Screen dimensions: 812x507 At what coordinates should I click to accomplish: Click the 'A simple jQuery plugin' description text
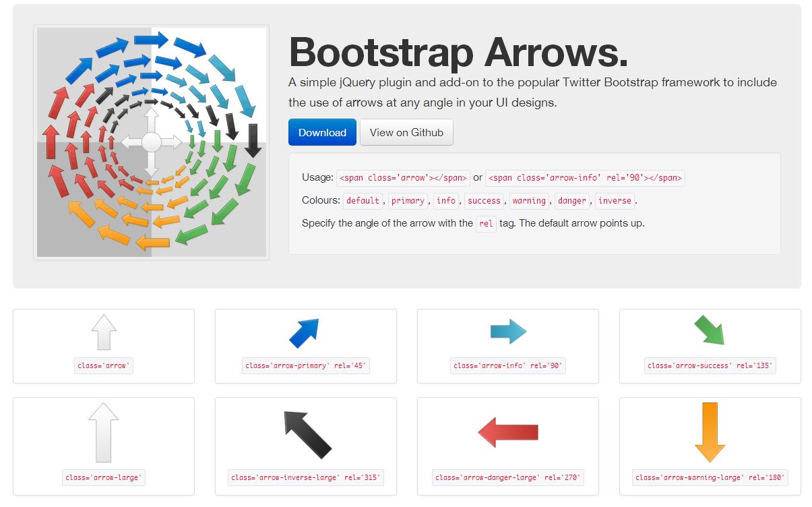(532, 92)
